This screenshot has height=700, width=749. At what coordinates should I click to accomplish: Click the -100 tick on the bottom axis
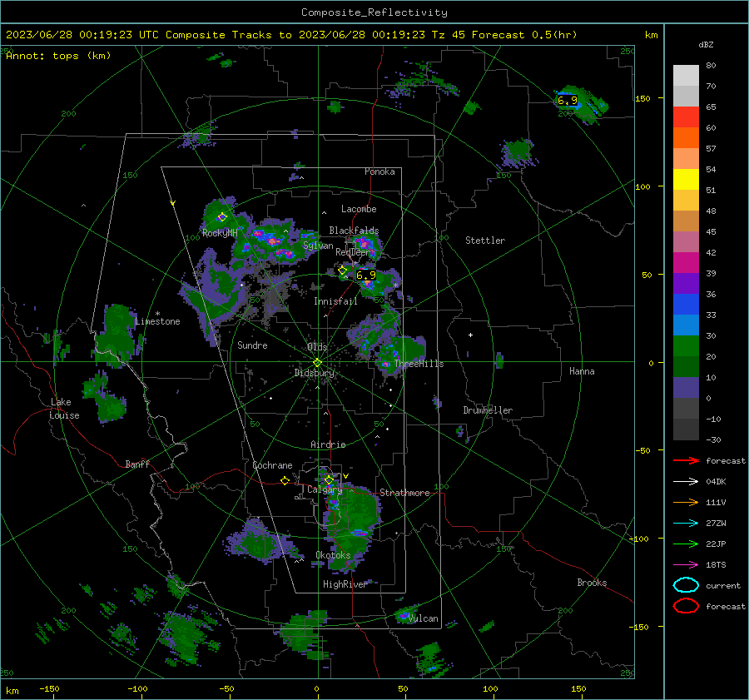pos(137,688)
